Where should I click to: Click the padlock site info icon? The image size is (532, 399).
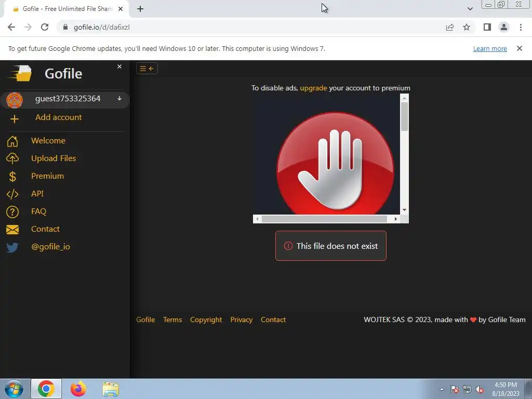(x=65, y=27)
